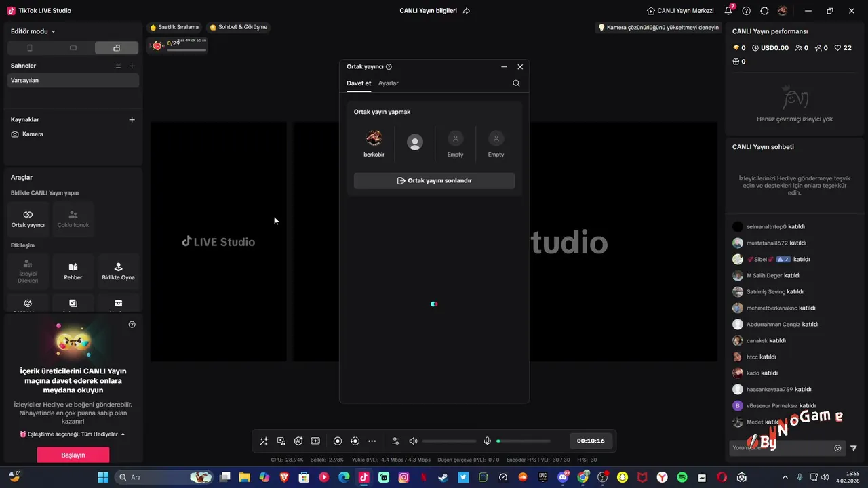
Task: Select the second co-host avatar slot
Action: (415, 142)
